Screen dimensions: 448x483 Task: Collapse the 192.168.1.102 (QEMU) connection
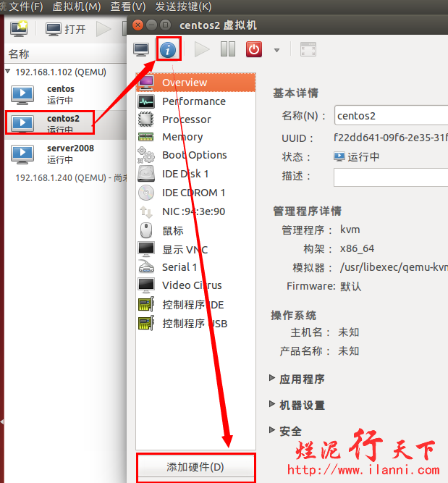tap(8, 72)
